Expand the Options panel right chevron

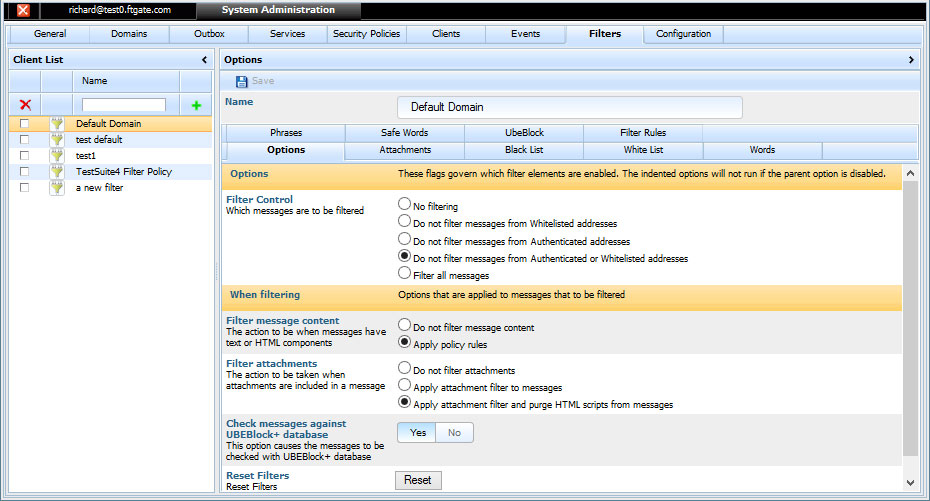click(x=911, y=60)
